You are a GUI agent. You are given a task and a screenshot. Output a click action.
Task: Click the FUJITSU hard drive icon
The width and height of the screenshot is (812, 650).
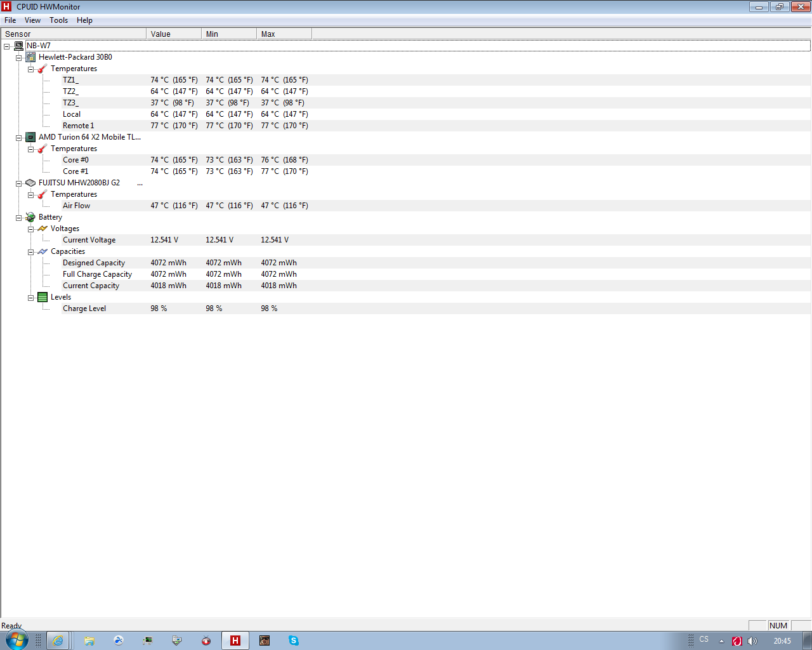[30, 183]
